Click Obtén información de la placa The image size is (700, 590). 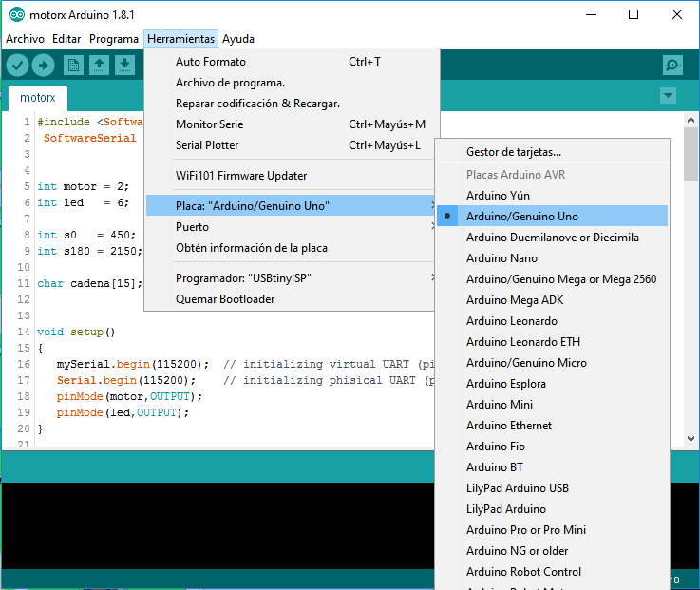pos(291,248)
